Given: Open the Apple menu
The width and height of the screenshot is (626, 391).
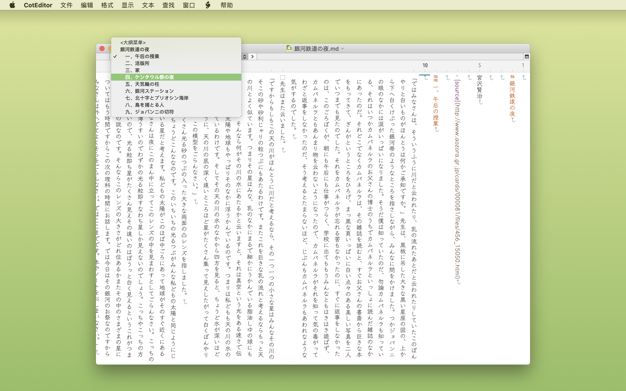Looking at the screenshot, I should click(x=12, y=5).
